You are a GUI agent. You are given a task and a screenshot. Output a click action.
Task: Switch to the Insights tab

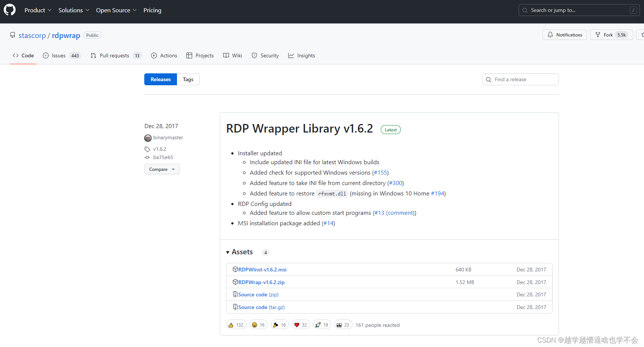(x=302, y=55)
